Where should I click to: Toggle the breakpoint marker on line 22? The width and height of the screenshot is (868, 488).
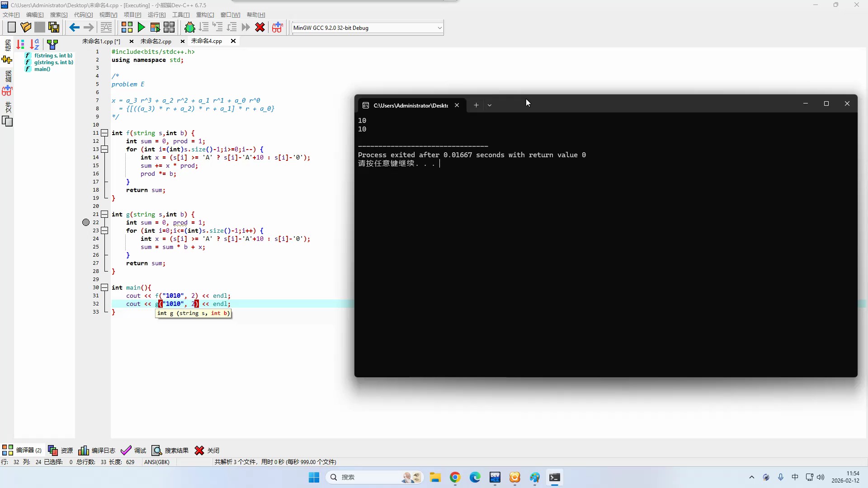pyautogui.click(x=86, y=222)
